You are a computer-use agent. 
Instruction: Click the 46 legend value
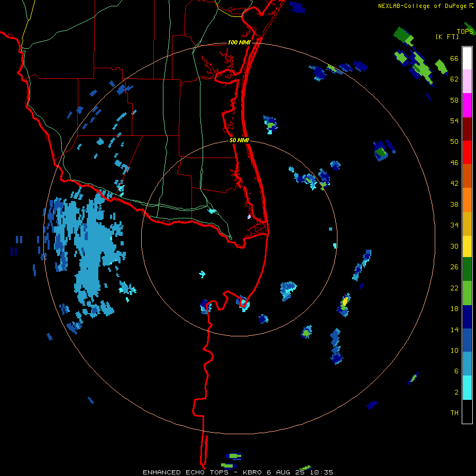coord(454,163)
